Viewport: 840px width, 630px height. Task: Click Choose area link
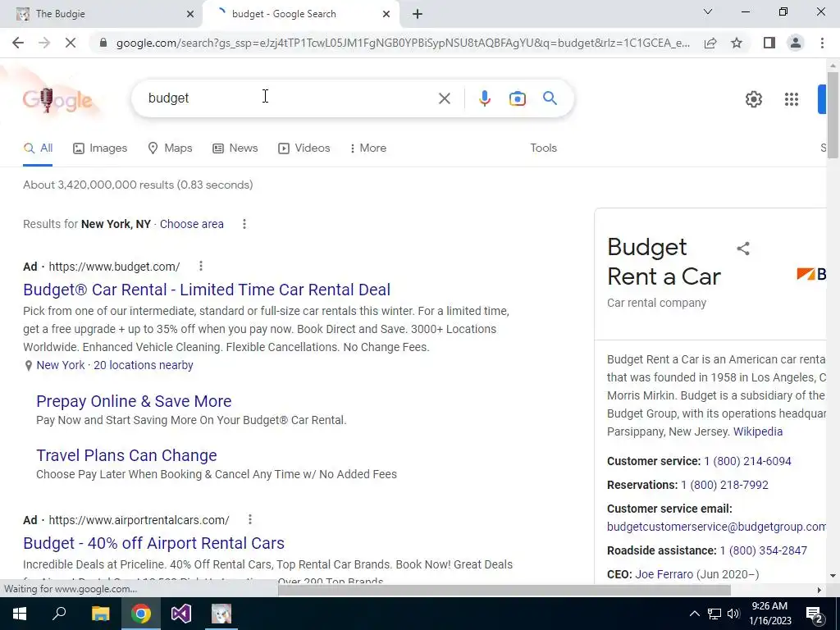point(191,224)
